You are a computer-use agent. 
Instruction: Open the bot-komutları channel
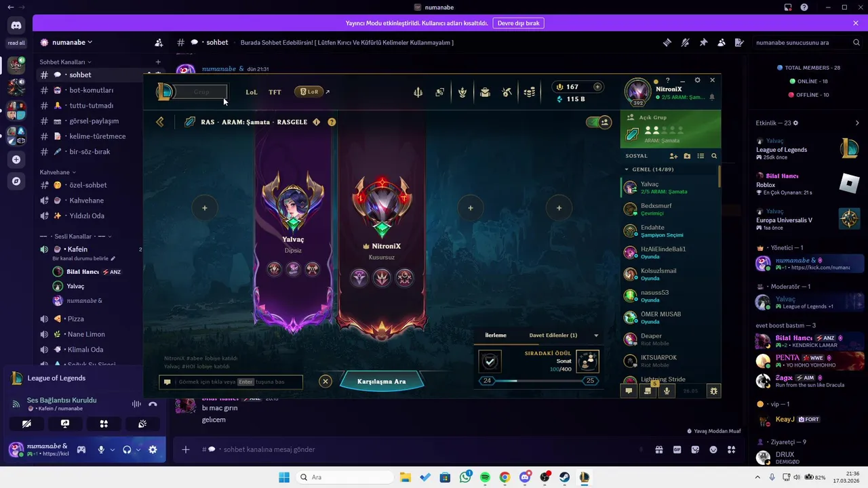pyautogui.click(x=90, y=90)
